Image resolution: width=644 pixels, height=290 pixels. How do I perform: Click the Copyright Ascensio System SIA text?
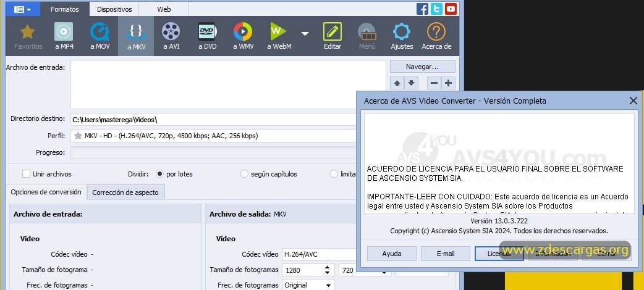pos(499,231)
